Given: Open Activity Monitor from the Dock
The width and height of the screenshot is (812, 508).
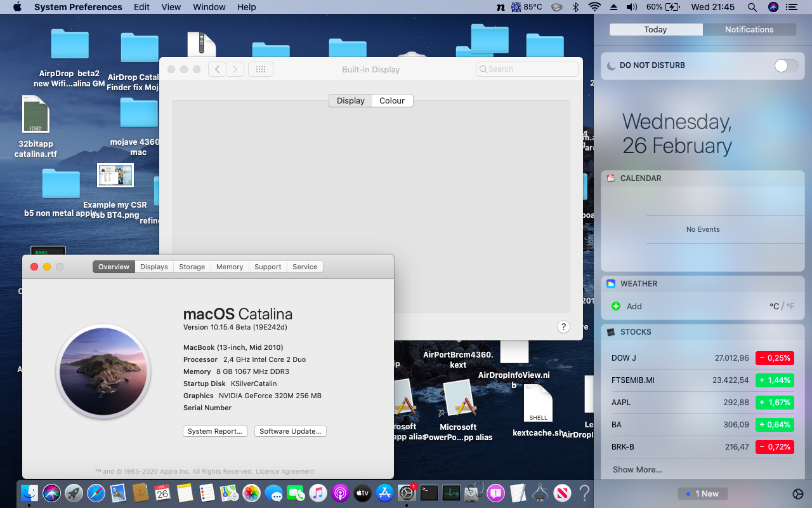Looking at the screenshot, I should tap(451, 492).
